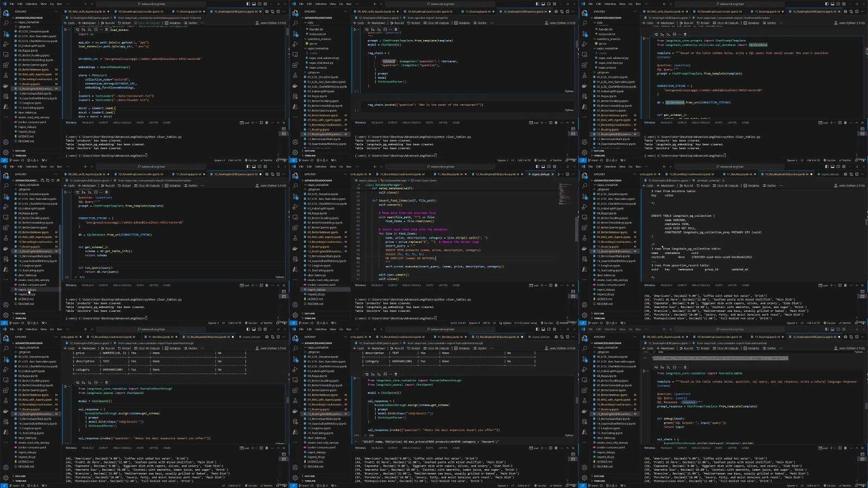Click Collapse Folders icon in the run_query window's explorer header
868x488 pixels.
coord(58,180)
